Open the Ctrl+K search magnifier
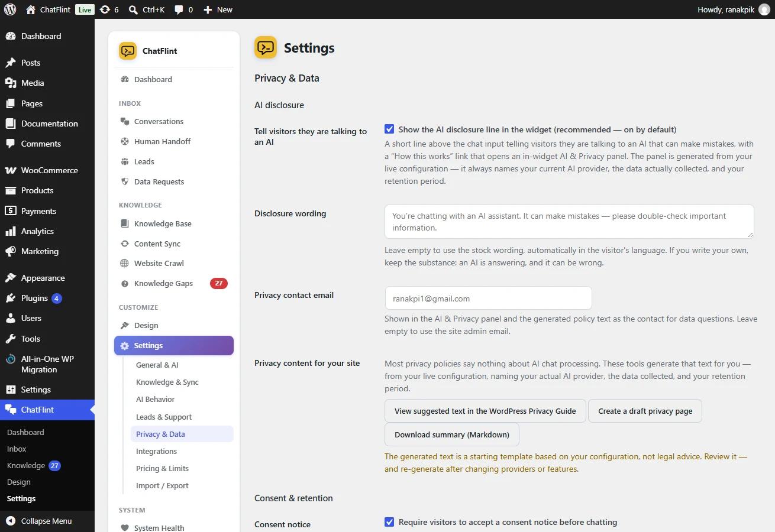This screenshot has height=532, width=775. [x=134, y=9]
